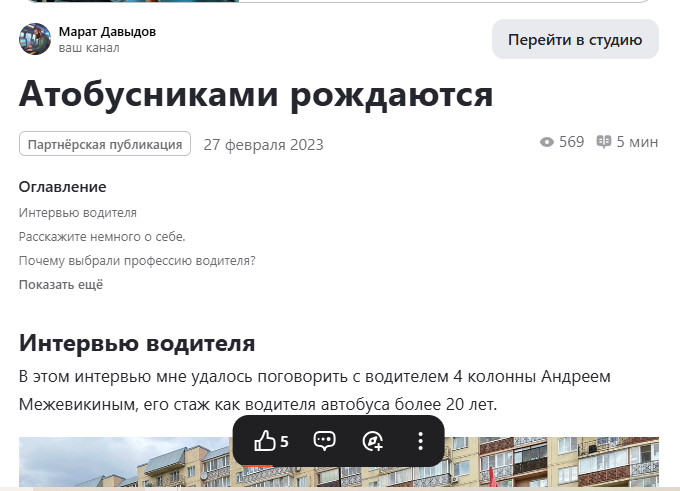The height and width of the screenshot is (491, 680).
Task: Click Марат Давыдов channel avatar
Action: click(x=35, y=39)
